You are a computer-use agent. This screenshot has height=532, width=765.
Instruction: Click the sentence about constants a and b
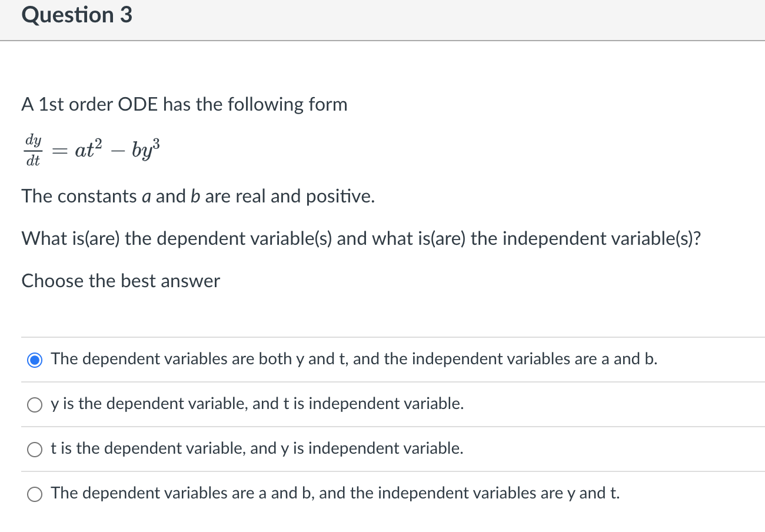click(197, 196)
